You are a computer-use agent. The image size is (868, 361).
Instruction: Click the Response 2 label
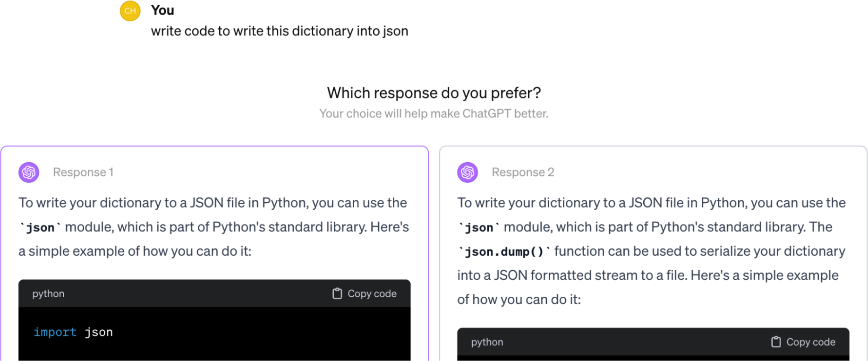click(x=523, y=172)
